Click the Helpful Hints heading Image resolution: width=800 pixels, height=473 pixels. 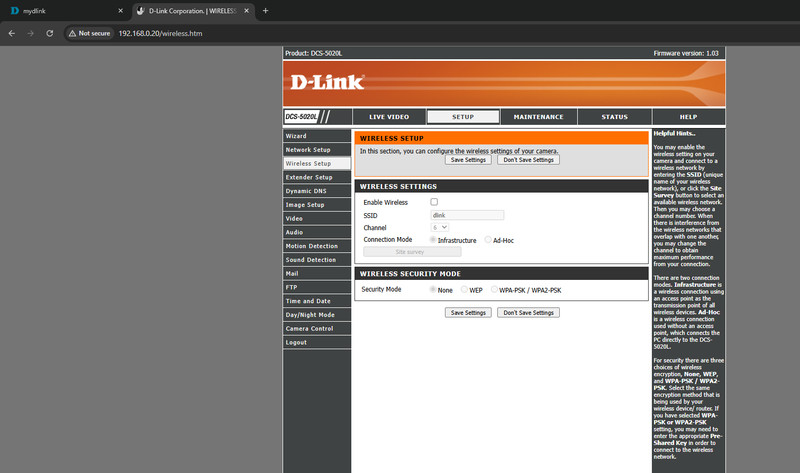[x=674, y=134]
